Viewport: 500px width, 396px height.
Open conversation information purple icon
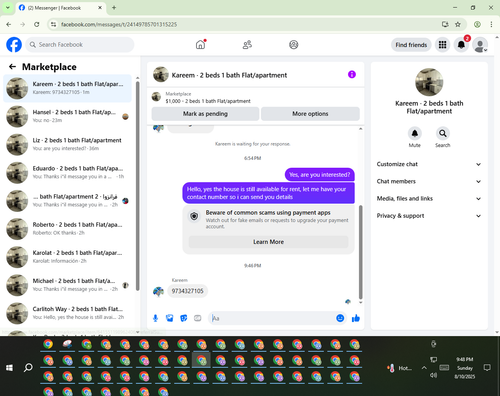pos(352,74)
